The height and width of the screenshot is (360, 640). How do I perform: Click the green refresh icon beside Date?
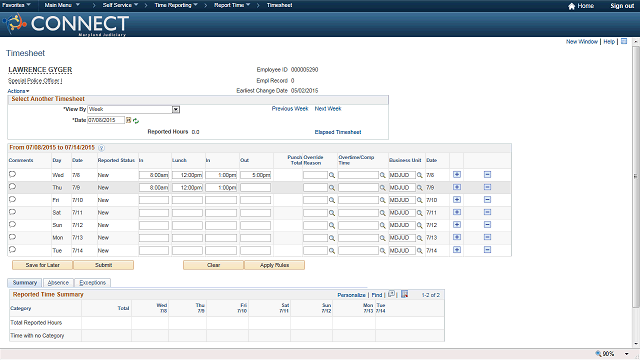136,121
